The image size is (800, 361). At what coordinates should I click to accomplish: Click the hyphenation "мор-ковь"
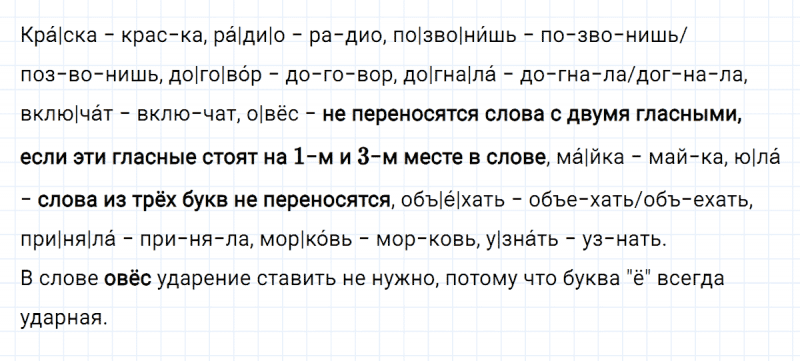click(x=426, y=240)
